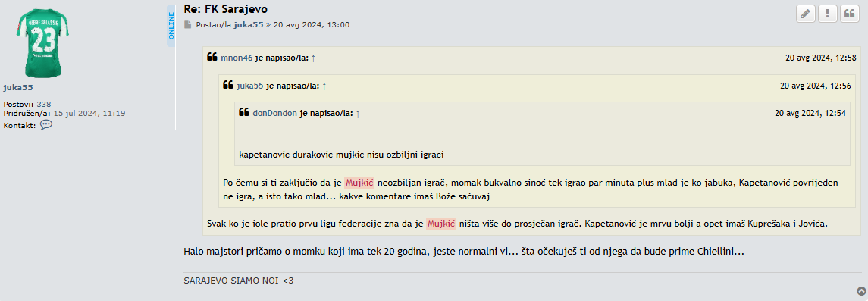Screen dimensions: 868x301
Task: Click signature SARAJEVO SIAMO NOI <3
Action: 239,281
